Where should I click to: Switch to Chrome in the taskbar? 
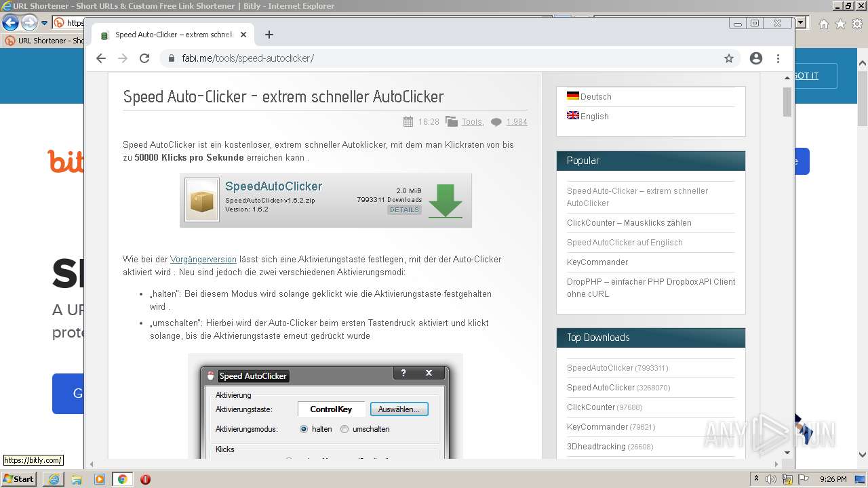coord(122,479)
